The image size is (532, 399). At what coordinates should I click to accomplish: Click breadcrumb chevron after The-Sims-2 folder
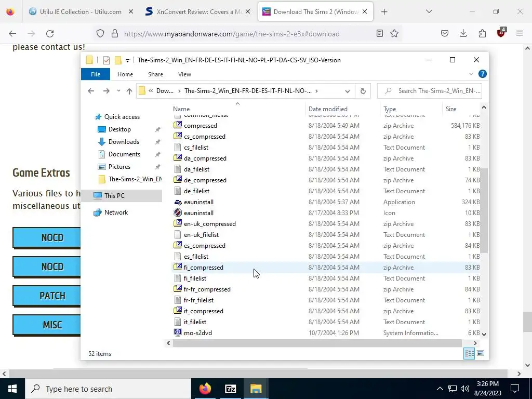[x=316, y=91]
